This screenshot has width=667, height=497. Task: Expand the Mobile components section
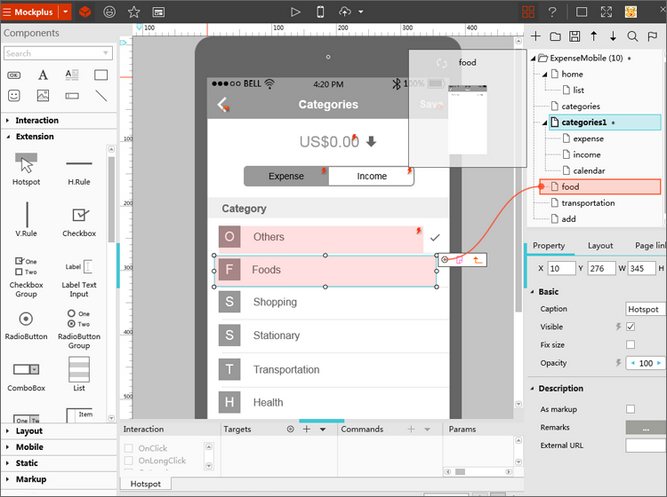click(x=29, y=447)
